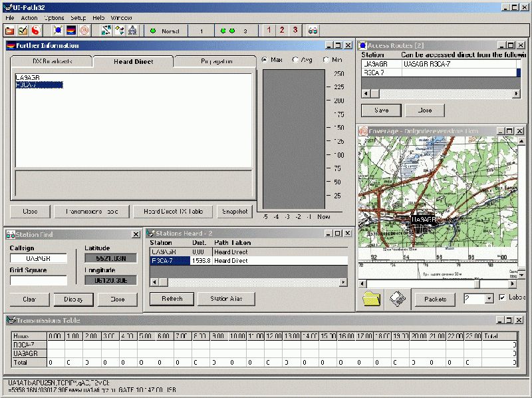The width and height of the screenshot is (532, 398).
Task: Click the floppy disk icon under map
Action: click(x=398, y=299)
